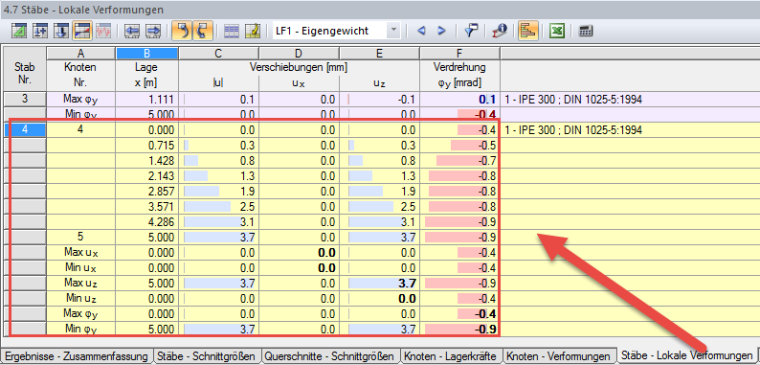Viewport: 760px width, 365px height.
Task: Click the first green table toolbar icon
Action: tap(19, 31)
